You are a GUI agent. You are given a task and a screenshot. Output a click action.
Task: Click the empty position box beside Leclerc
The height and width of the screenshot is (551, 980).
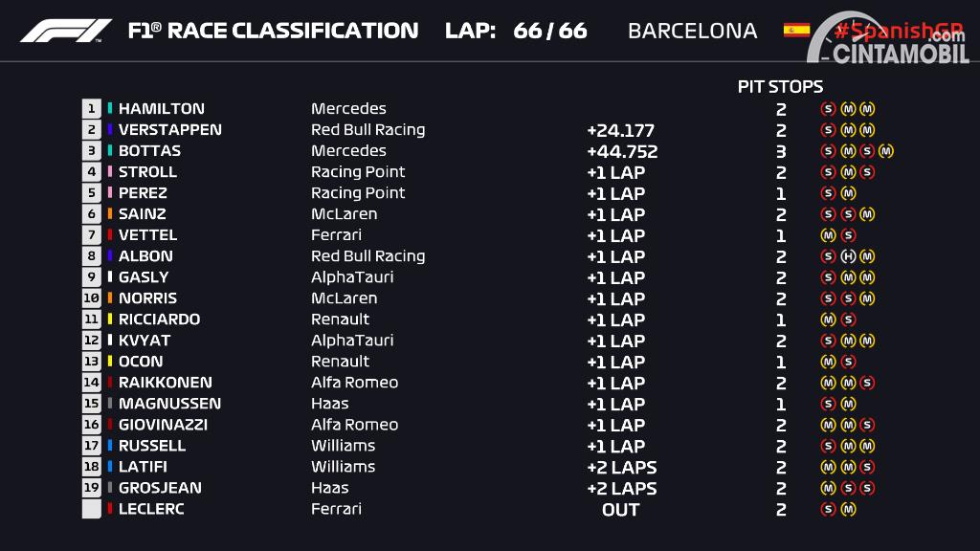[91, 509]
